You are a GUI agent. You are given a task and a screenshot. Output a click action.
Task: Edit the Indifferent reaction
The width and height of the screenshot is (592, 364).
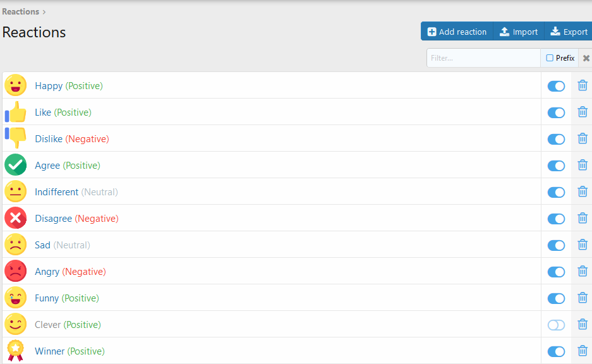[x=57, y=192]
